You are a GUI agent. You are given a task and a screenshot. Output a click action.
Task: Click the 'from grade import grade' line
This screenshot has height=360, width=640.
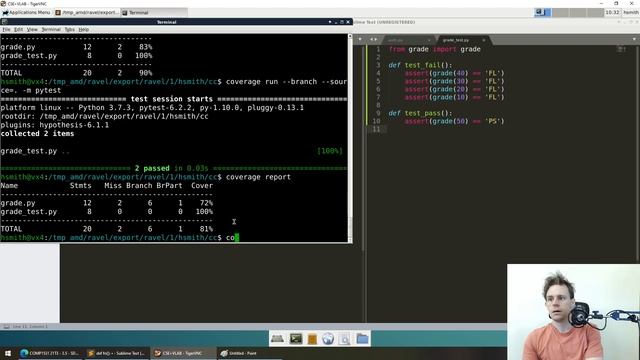pos(434,49)
